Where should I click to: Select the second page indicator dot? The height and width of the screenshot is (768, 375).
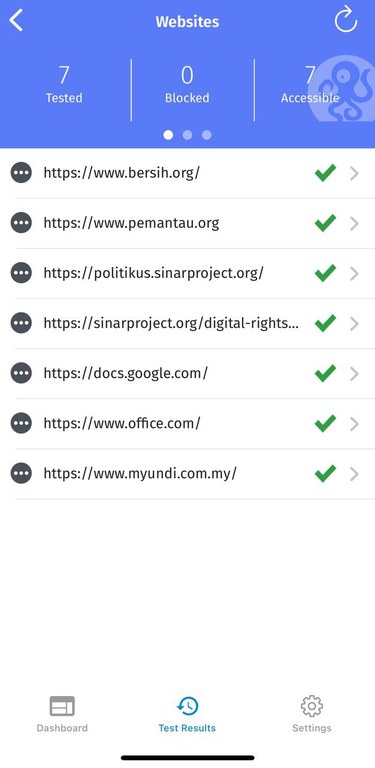click(x=188, y=135)
